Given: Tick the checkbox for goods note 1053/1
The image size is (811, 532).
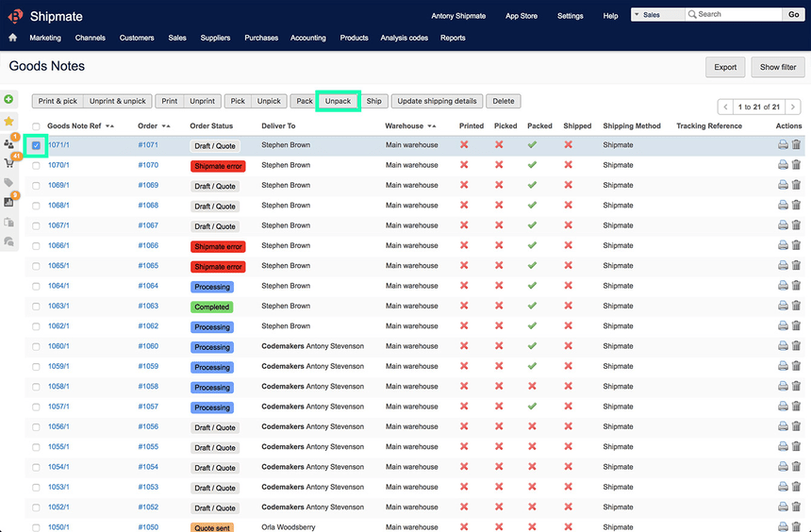Looking at the screenshot, I should 36,488.
